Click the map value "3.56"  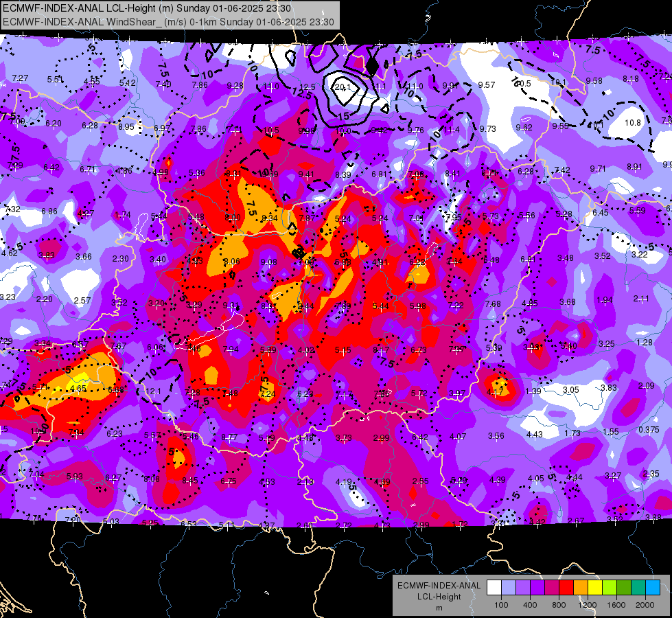point(496,436)
